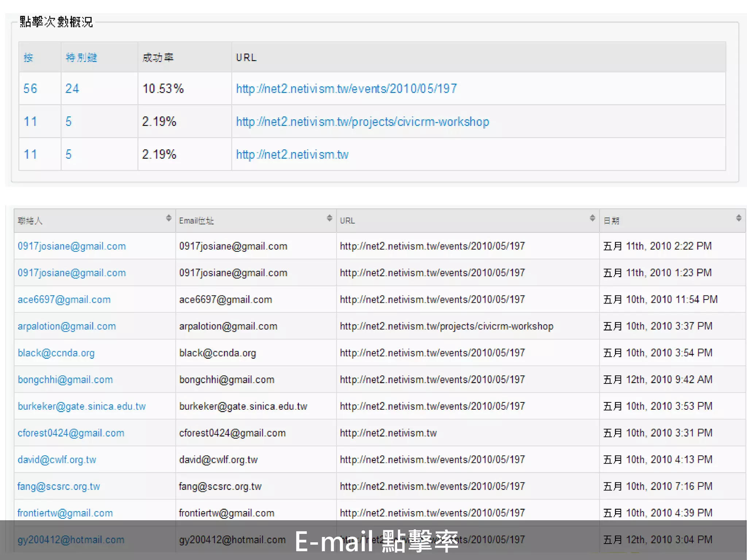747x560 pixels.
Task: Select date 五月 10th, 2010 3:37 PM
Action: [x=658, y=326]
